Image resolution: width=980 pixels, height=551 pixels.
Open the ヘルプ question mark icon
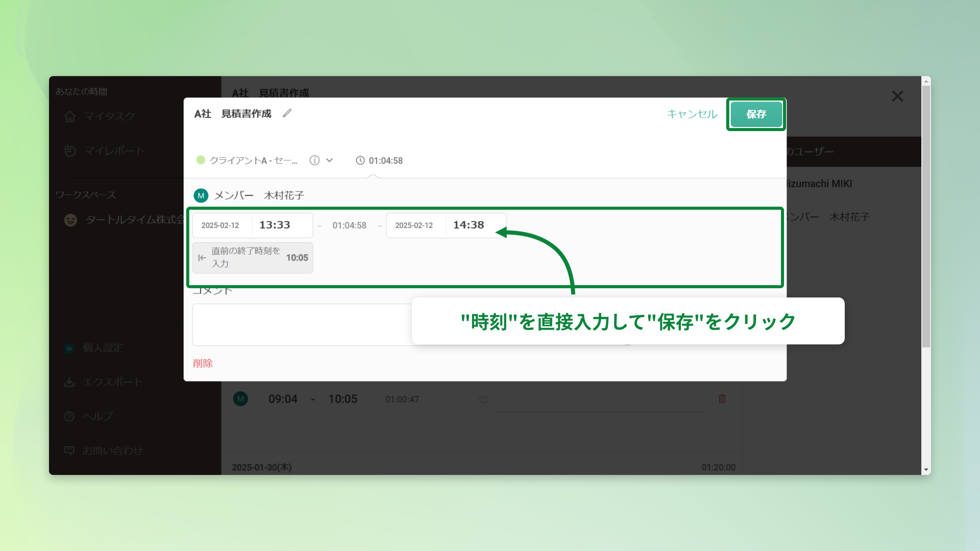[x=69, y=416]
